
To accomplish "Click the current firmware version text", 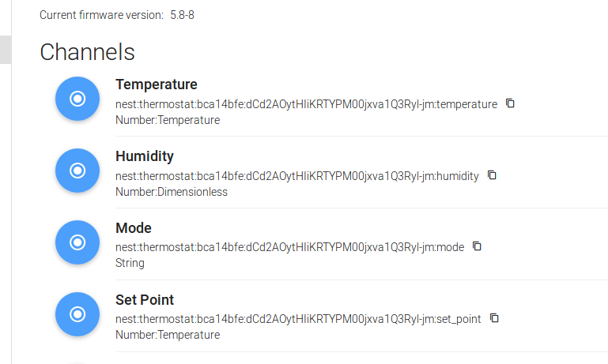I will pyautogui.click(x=116, y=15).
